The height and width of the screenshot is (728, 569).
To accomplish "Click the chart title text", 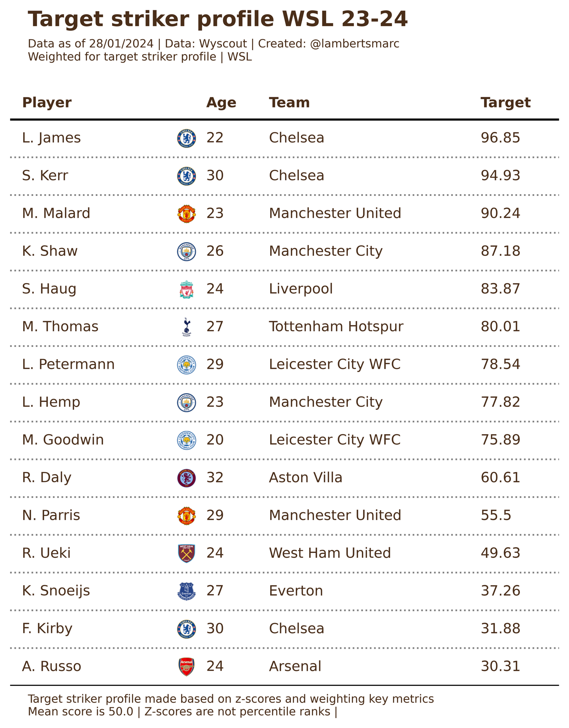I will pyautogui.click(x=217, y=19).
